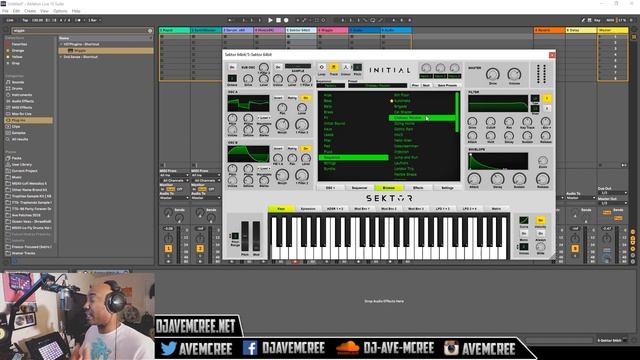Screen dimensions: 640x360
Task: Click the Prev preset button
Action: pos(415,85)
